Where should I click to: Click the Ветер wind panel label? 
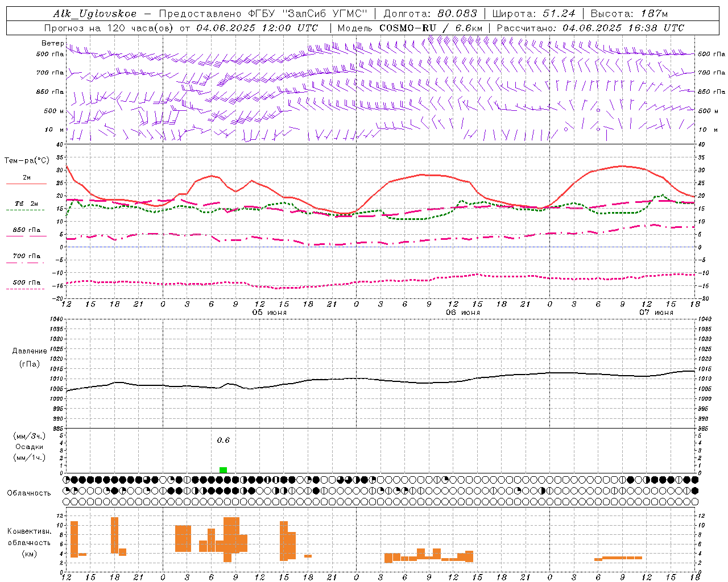52,43
